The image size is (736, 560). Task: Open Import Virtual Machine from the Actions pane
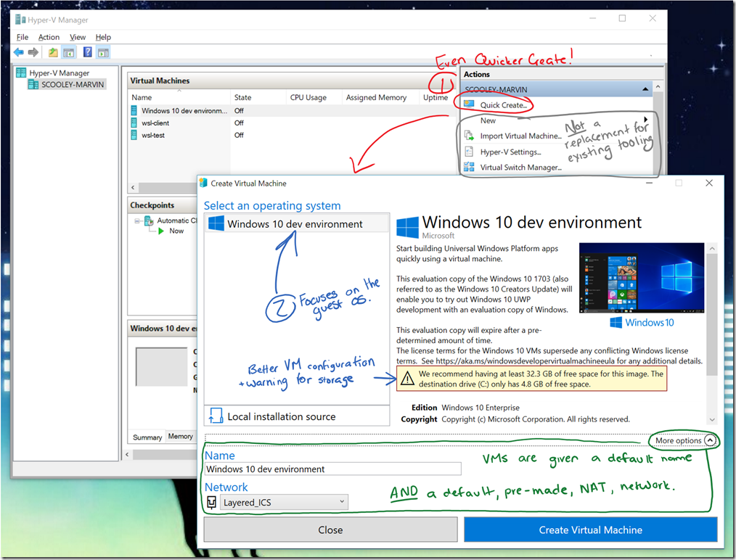tap(519, 136)
